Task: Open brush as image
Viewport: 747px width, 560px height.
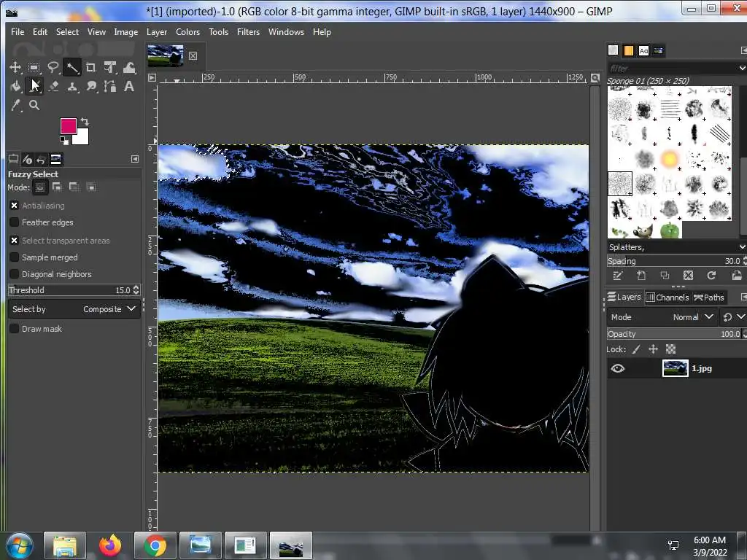Action: [737, 276]
